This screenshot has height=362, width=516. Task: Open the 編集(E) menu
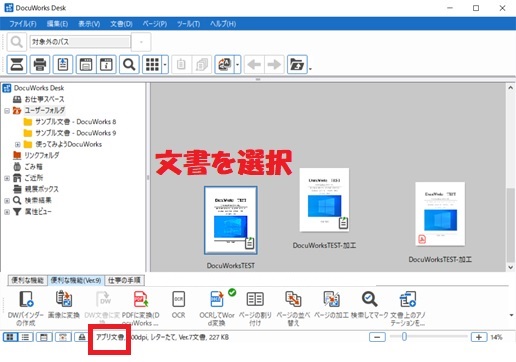click(57, 24)
